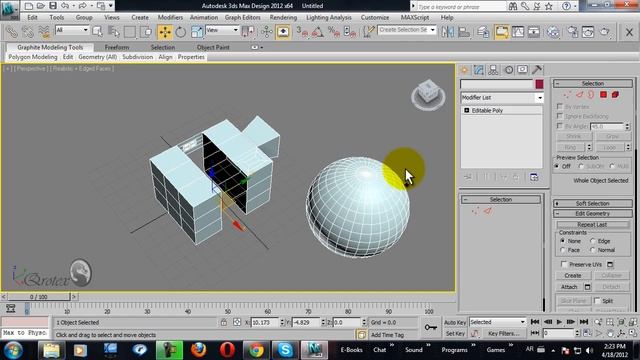Open Key Filters settings
The height and width of the screenshot is (360, 640).
(x=504, y=333)
